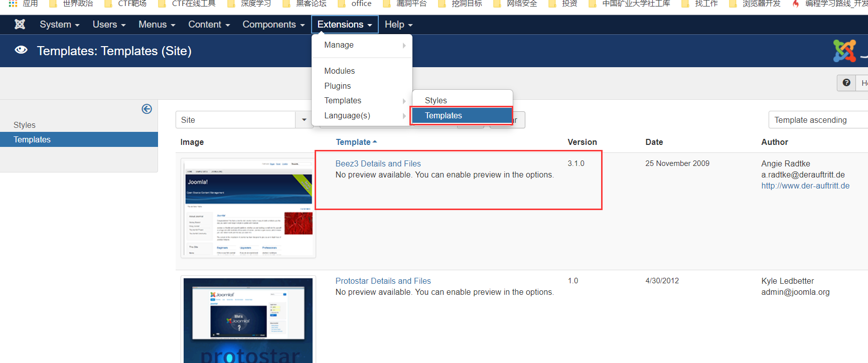Open the office bookmarks folder

pyautogui.click(x=355, y=4)
